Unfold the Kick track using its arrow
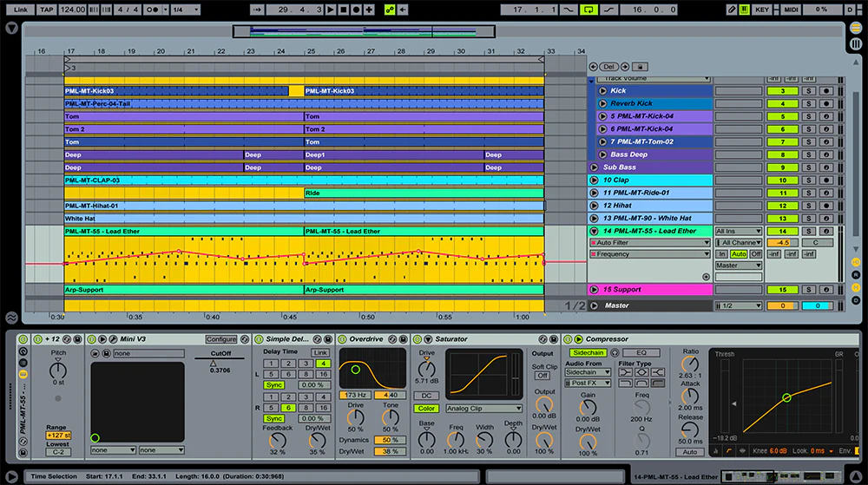Image resolution: width=868 pixels, height=485 pixels. (x=602, y=90)
